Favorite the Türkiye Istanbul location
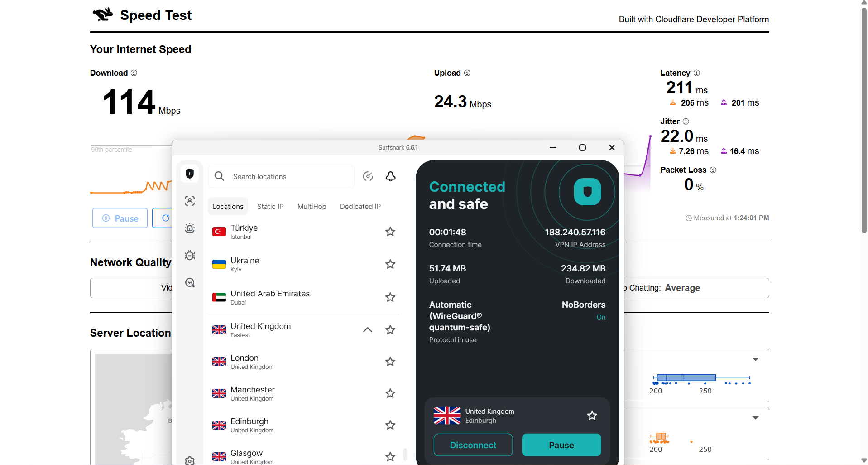This screenshot has width=868, height=465. pyautogui.click(x=390, y=232)
